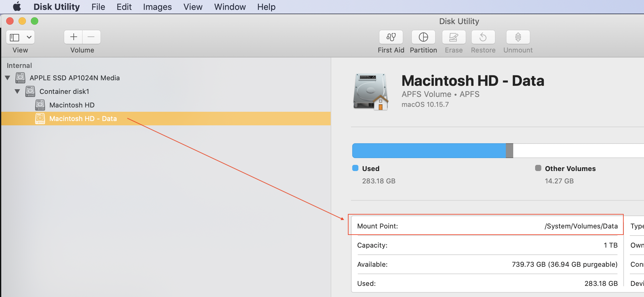Click the Restore toolbar icon
Image resolution: width=644 pixels, height=297 pixels.
coord(483,37)
